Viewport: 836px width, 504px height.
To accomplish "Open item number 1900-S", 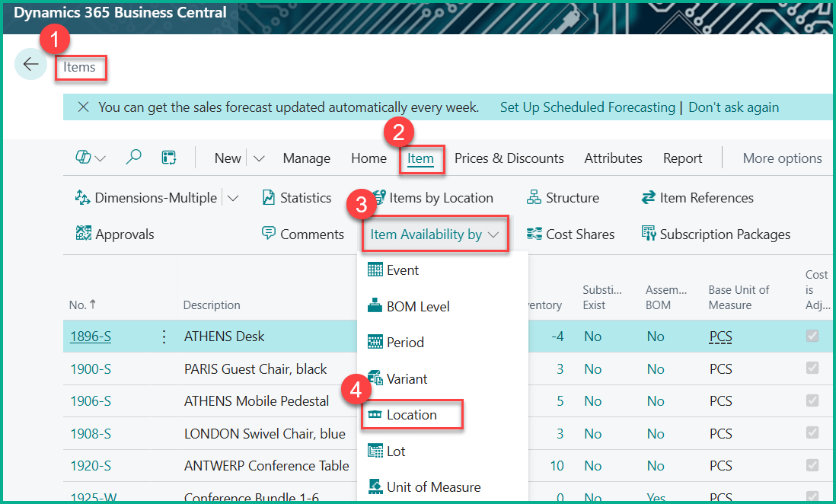I will click(x=91, y=369).
